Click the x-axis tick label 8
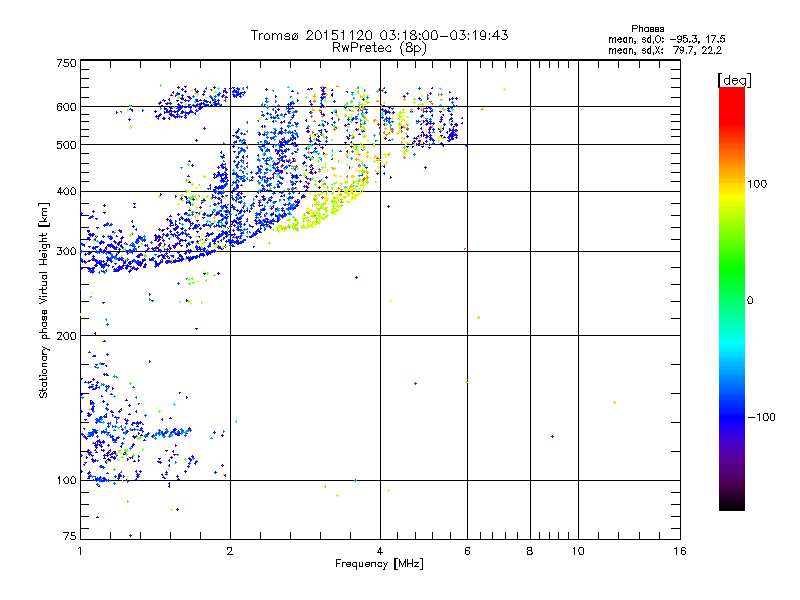 530,551
